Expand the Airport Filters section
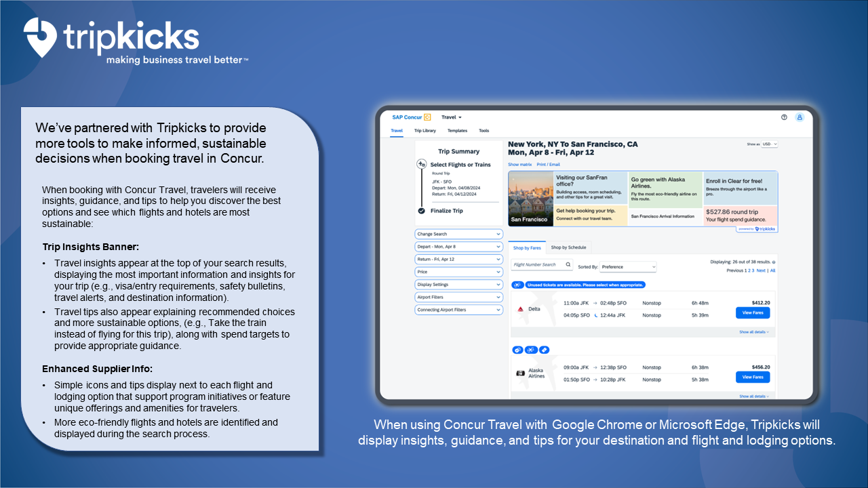Image resolution: width=868 pixels, height=488 pixels. coord(458,297)
